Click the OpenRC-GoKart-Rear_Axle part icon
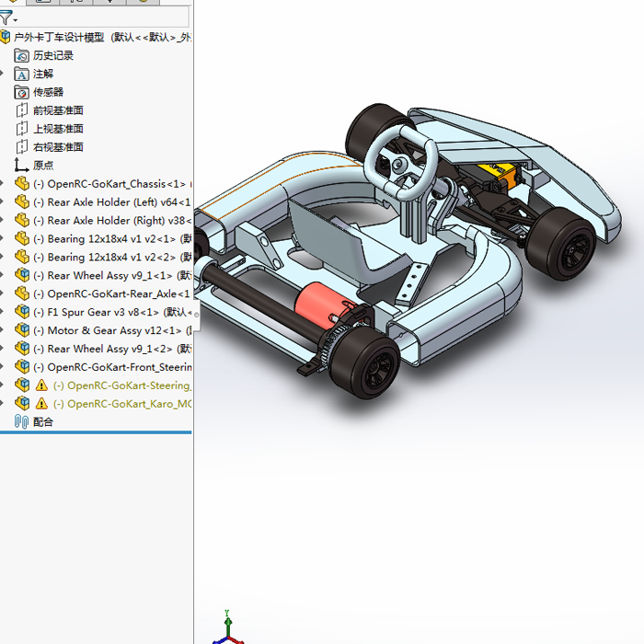Image resolution: width=644 pixels, height=644 pixels. pyautogui.click(x=22, y=293)
